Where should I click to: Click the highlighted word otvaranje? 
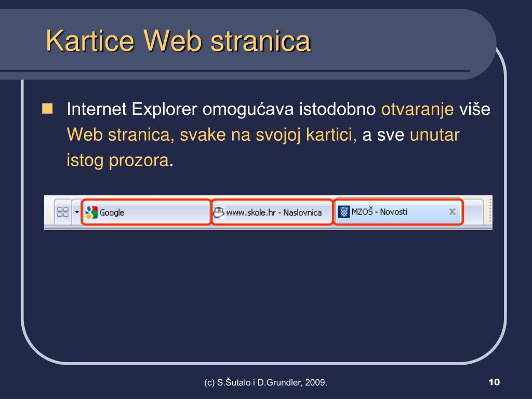[417, 109]
